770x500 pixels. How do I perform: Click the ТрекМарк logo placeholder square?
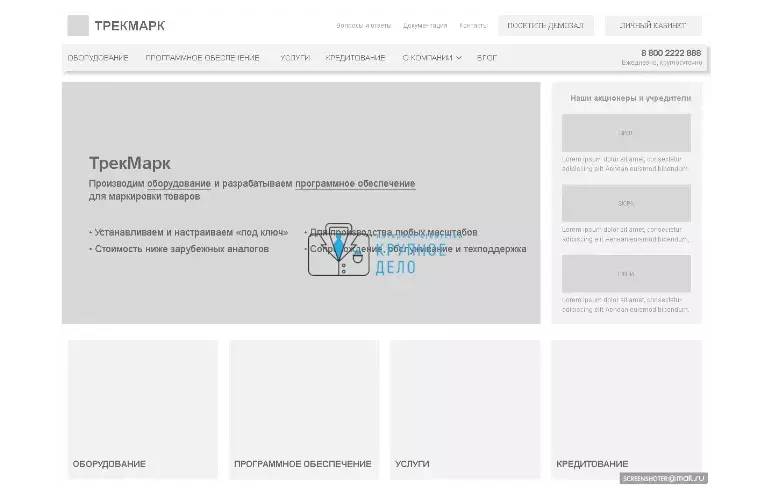click(x=78, y=26)
